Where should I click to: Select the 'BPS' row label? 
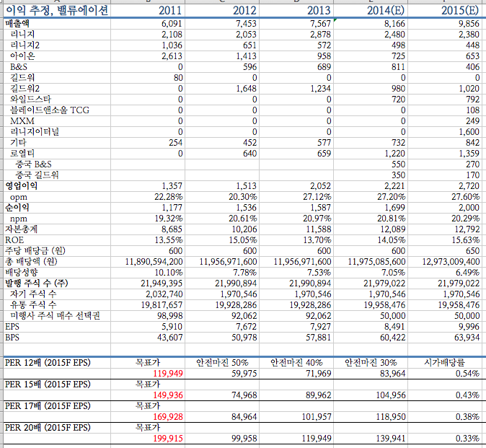[x=12, y=338]
